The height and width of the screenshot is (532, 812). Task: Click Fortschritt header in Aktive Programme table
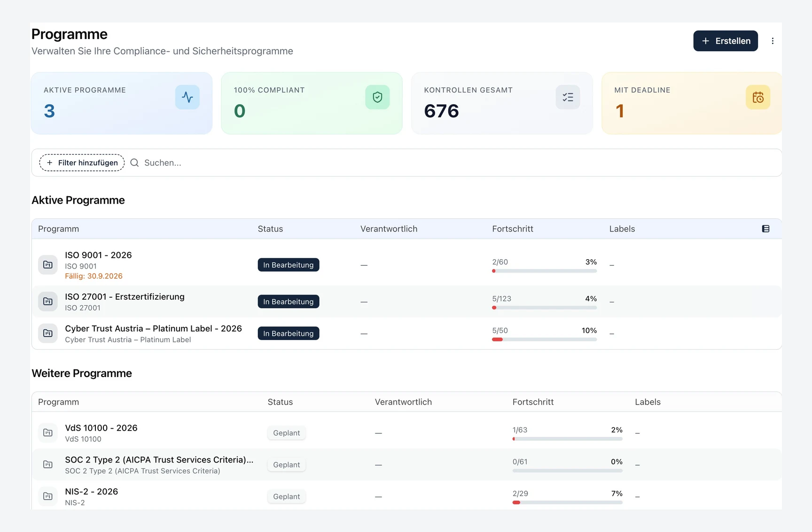click(x=513, y=229)
